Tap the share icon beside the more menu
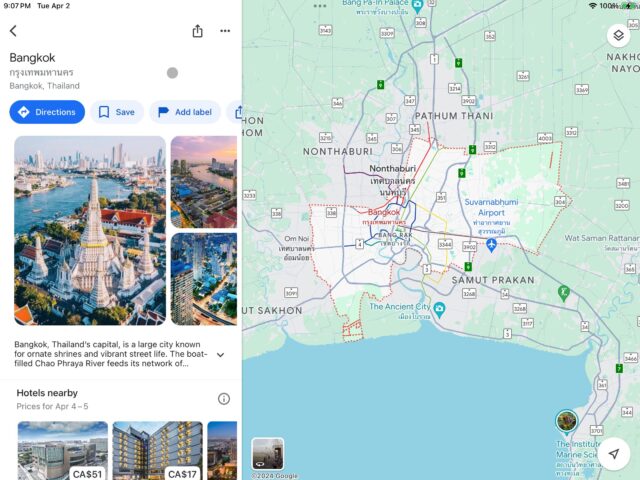 197,31
